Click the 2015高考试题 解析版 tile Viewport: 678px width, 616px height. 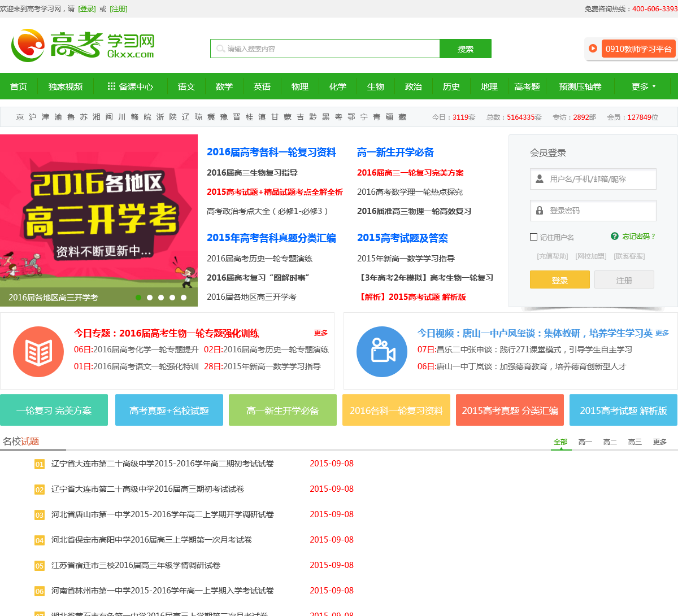[x=624, y=410]
